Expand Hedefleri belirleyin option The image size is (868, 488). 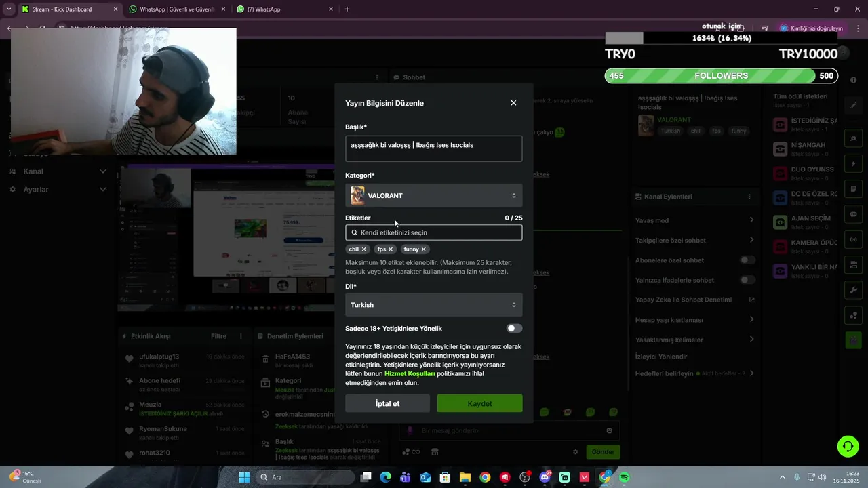pos(751,373)
